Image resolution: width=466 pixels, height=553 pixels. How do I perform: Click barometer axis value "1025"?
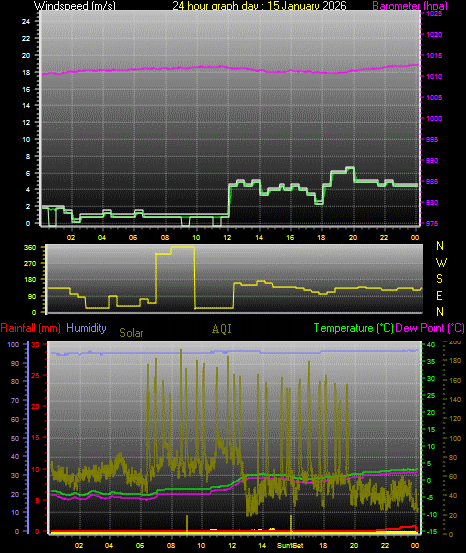[434, 14]
